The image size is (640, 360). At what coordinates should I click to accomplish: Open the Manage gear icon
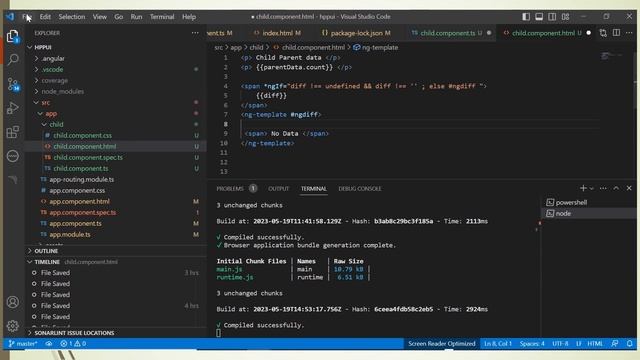(x=13, y=326)
